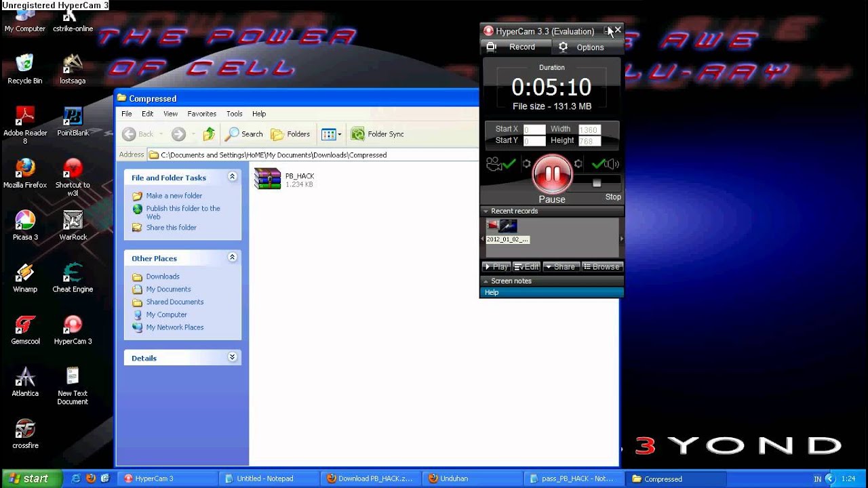The width and height of the screenshot is (868, 488).
Task: Open audio settings gear right of Pause
Action: click(x=578, y=163)
